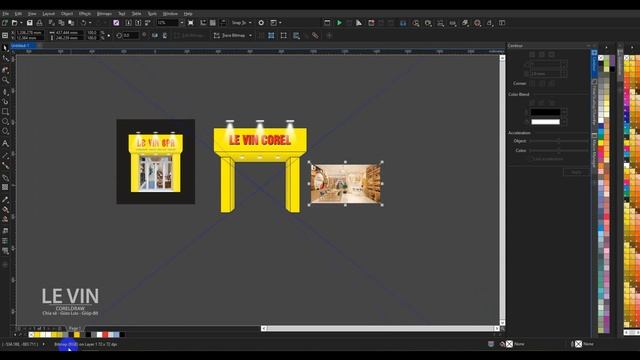
Task: Pick the red swatch in document palette
Action: (x=105, y=335)
